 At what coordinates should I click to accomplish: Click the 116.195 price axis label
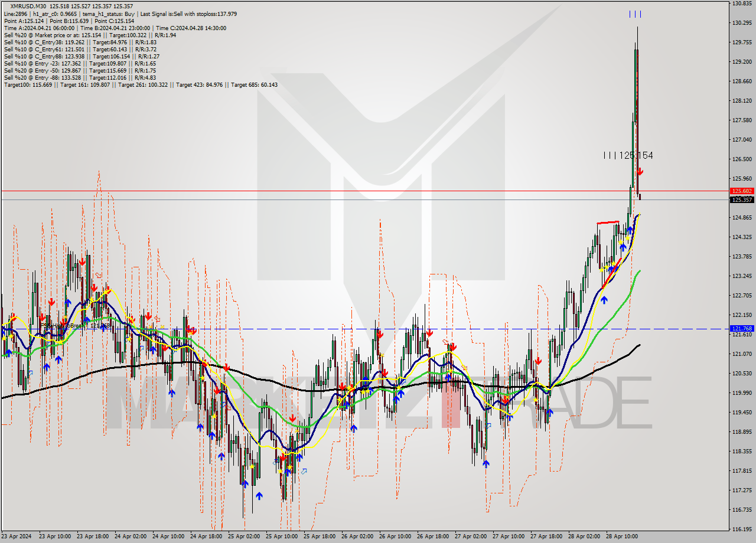pyautogui.click(x=742, y=529)
